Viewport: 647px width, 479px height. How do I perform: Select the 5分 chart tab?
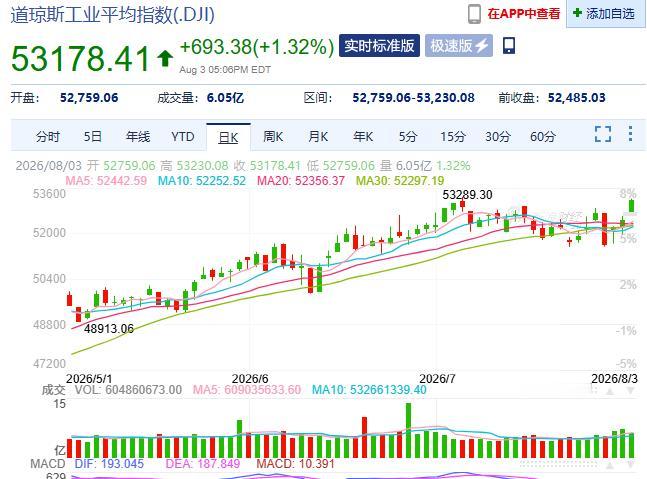pos(407,137)
